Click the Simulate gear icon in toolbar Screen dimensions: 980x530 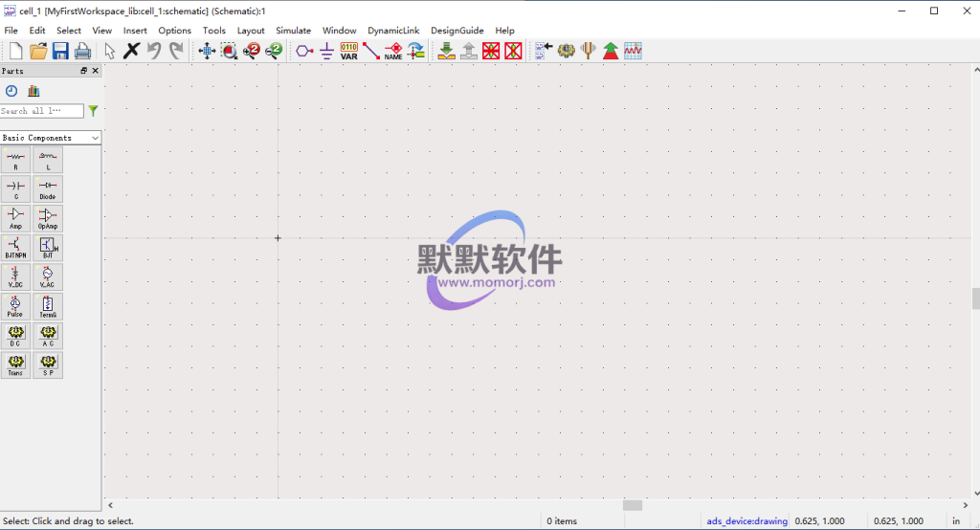click(x=566, y=51)
